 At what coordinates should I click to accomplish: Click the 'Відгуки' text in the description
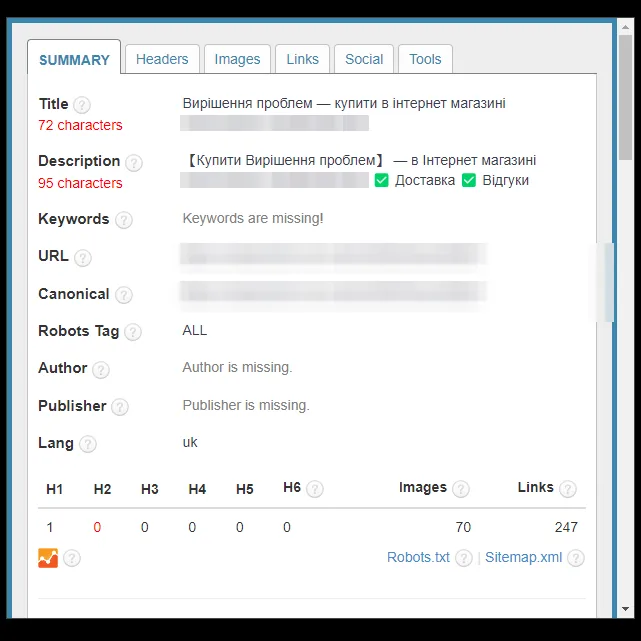pos(506,180)
